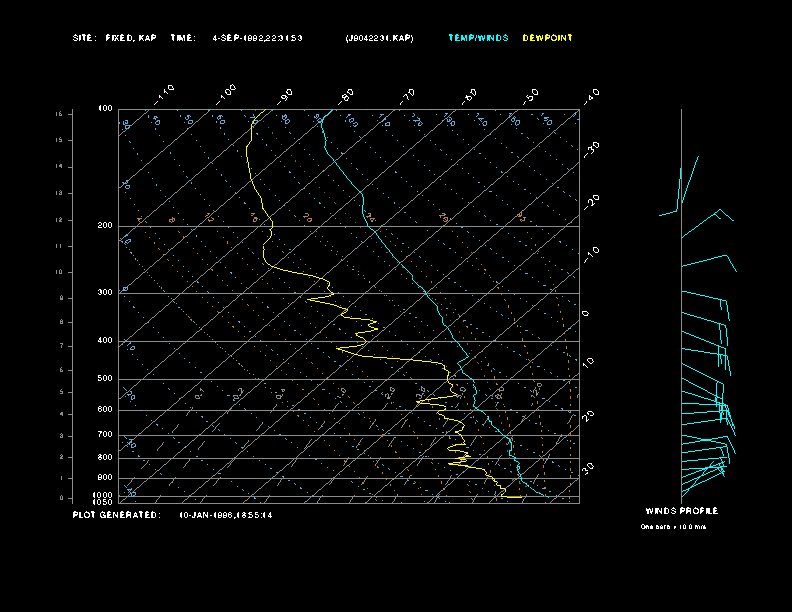
Task: Click the 14 km altitude scale label
Action: [x=59, y=167]
